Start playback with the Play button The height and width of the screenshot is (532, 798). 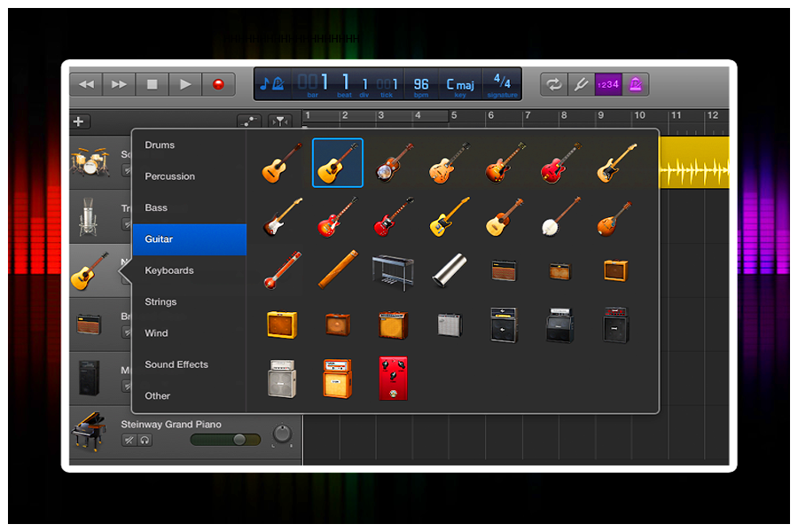click(x=185, y=84)
